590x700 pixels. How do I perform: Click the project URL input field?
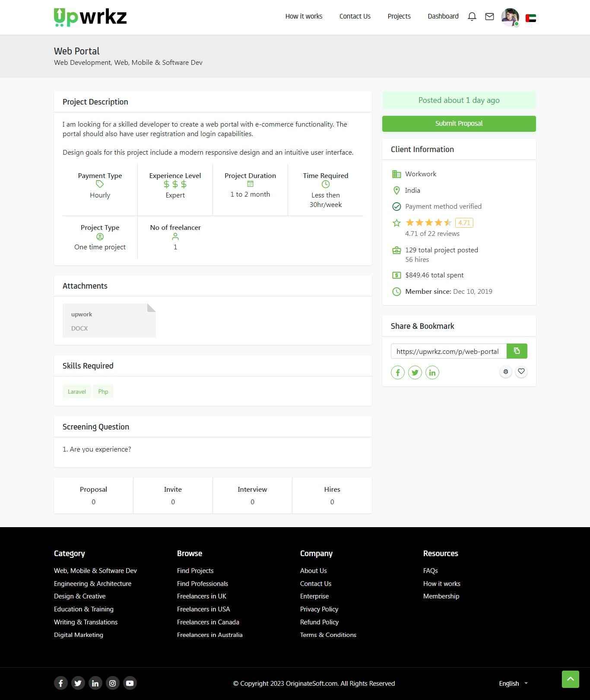(x=448, y=351)
